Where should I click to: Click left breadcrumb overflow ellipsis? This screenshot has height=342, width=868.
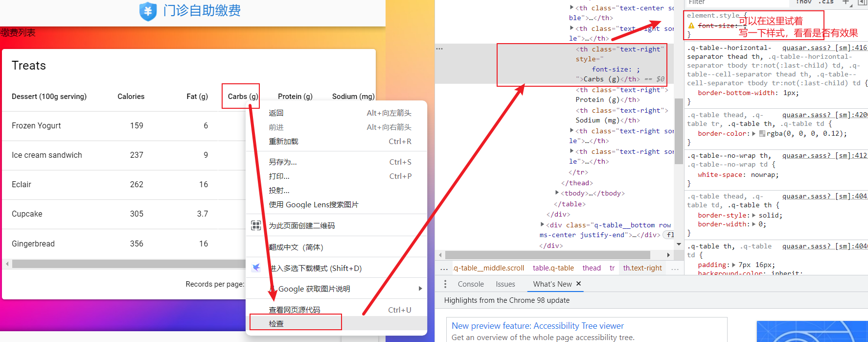(444, 269)
